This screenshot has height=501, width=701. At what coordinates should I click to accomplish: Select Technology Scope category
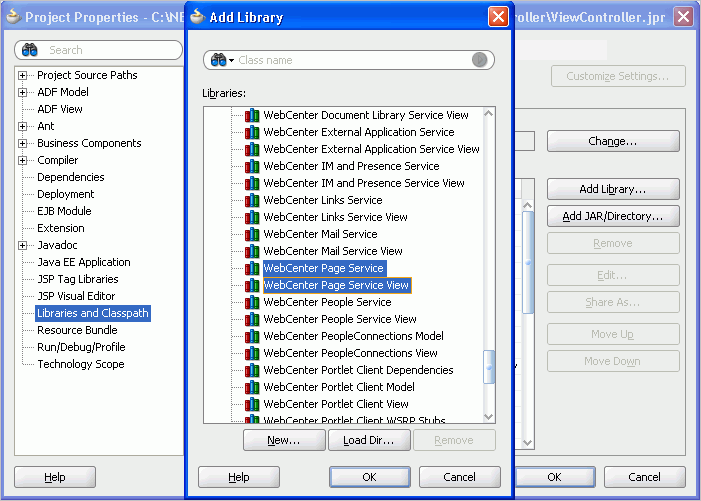81,364
